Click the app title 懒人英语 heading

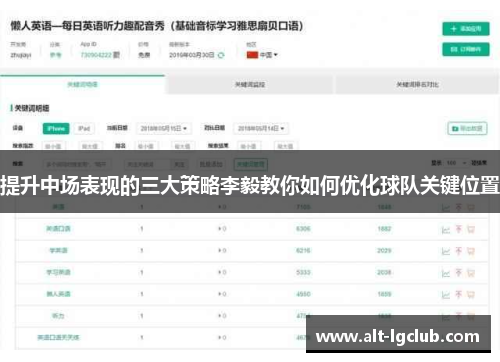coord(157,26)
